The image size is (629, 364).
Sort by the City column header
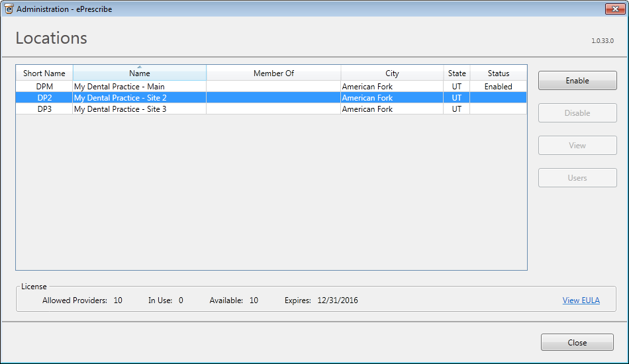(392, 73)
